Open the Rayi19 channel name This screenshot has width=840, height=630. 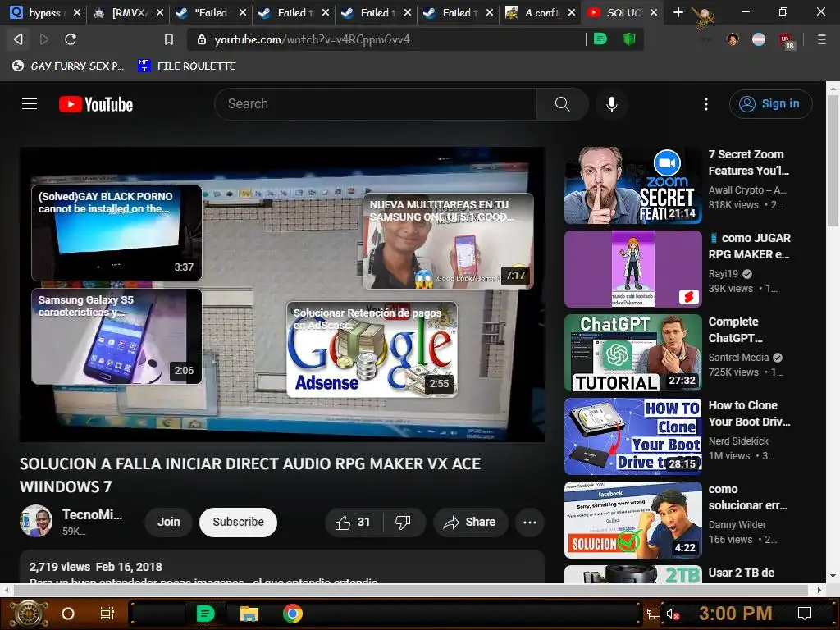click(x=724, y=274)
